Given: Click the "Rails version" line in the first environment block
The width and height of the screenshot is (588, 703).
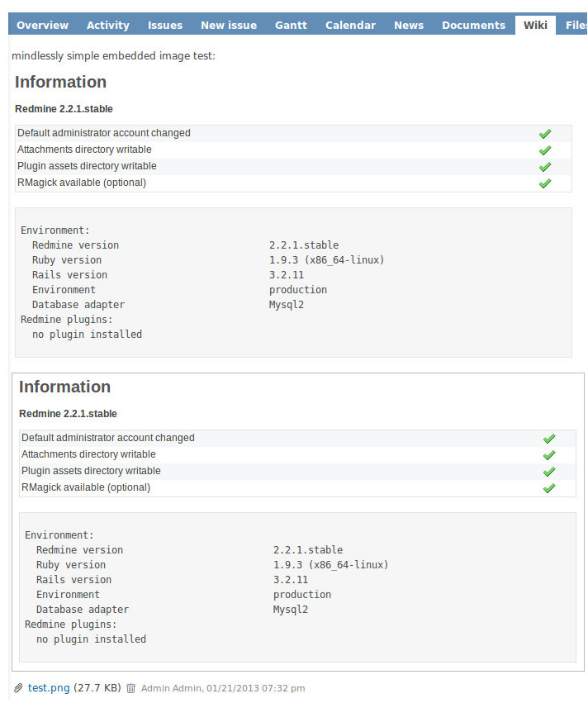Looking at the screenshot, I should point(69,275).
